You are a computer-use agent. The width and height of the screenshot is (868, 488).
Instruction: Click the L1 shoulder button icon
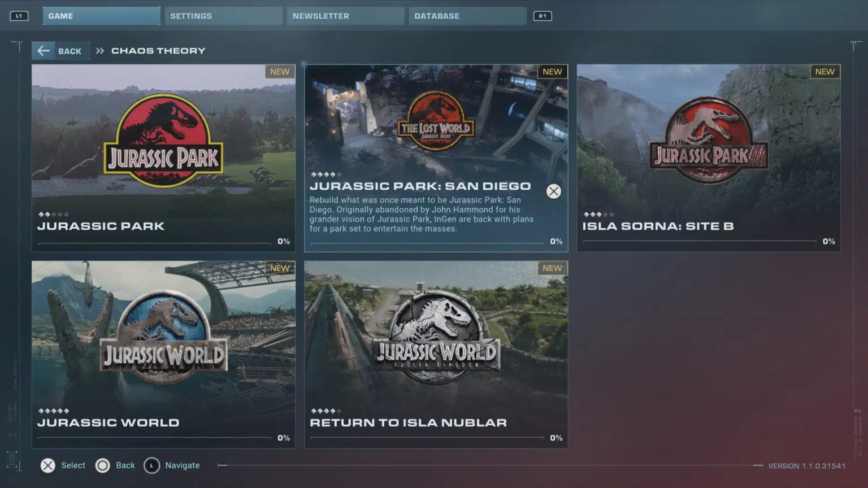[19, 16]
